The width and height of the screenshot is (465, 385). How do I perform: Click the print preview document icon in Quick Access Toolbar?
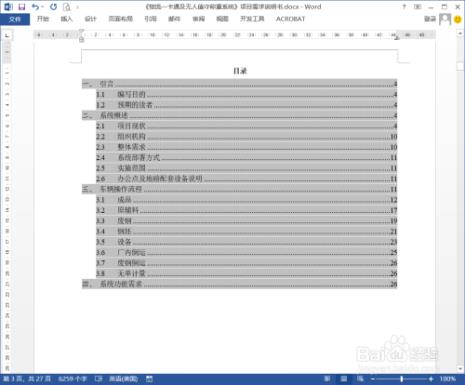click(67, 7)
